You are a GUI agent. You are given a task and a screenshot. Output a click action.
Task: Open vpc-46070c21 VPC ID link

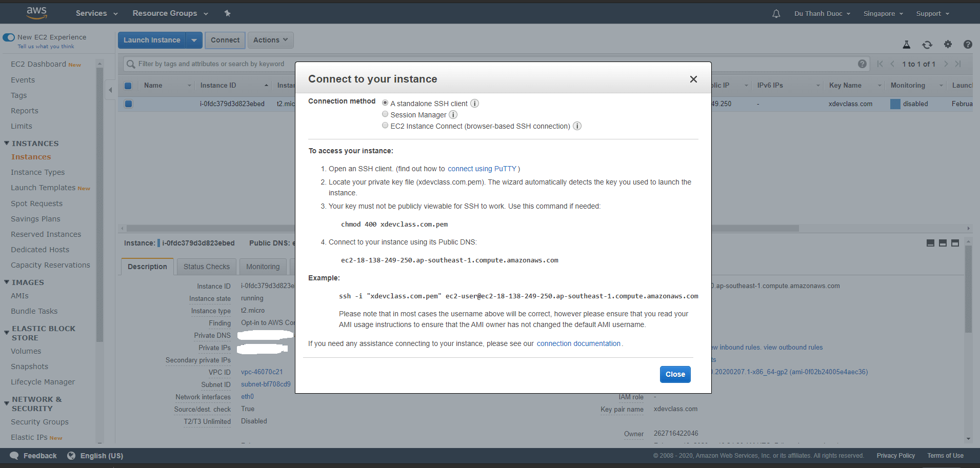[x=262, y=372]
